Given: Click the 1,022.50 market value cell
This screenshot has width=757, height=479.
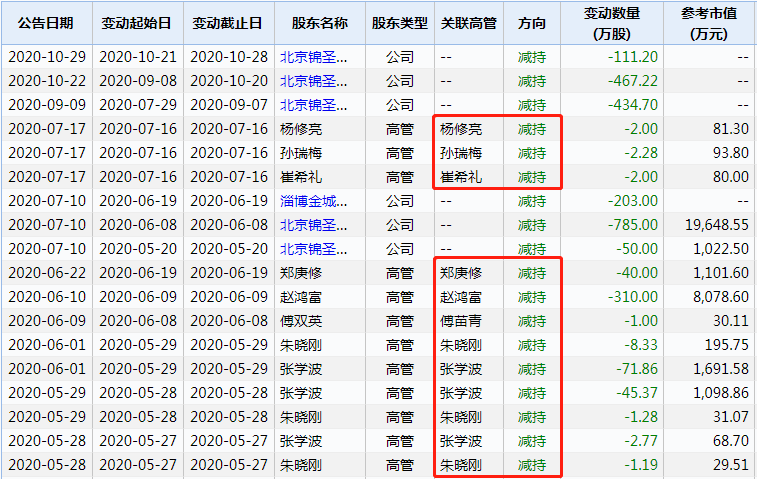Looking at the screenshot, I should pos(721,249).
